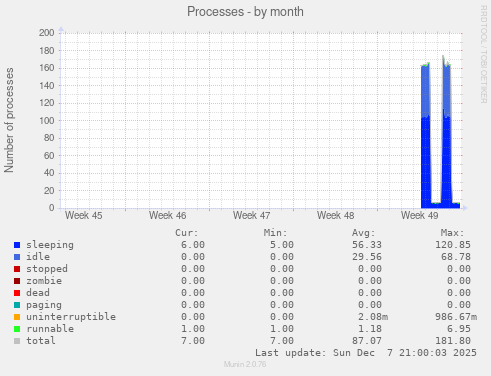Click the 'Munin 2.0.76' footer text
The width and height of the screenshot is (491, 376).
245,364
